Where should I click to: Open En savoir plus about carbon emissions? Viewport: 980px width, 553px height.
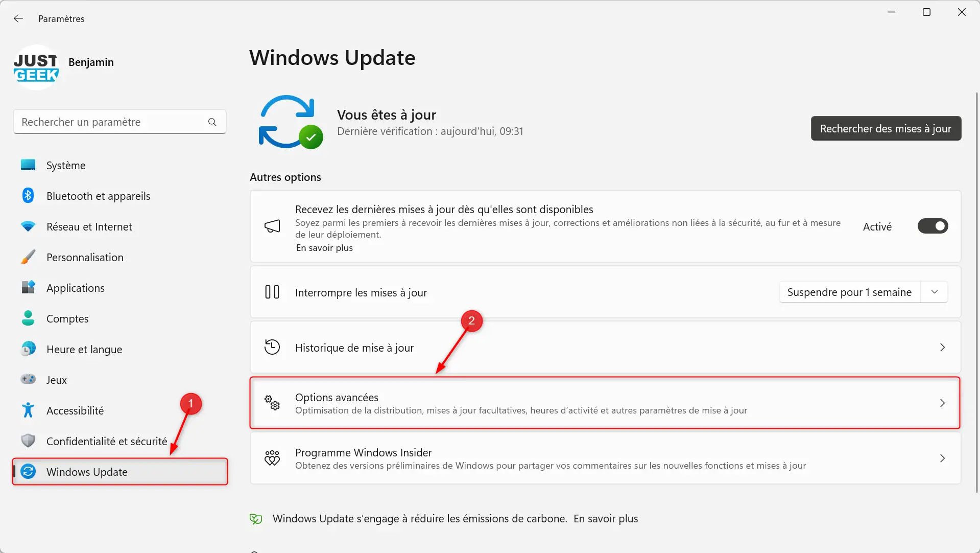606,519
